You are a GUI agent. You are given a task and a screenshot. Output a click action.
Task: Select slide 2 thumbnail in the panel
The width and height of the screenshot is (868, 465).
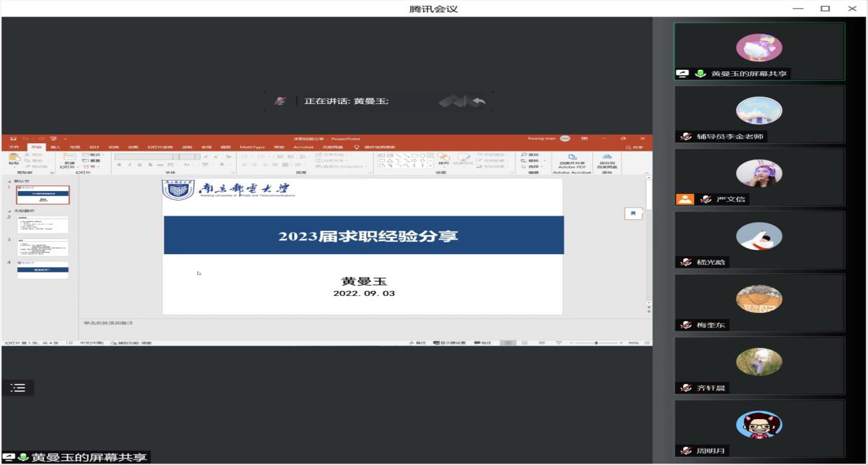(42, 225)
